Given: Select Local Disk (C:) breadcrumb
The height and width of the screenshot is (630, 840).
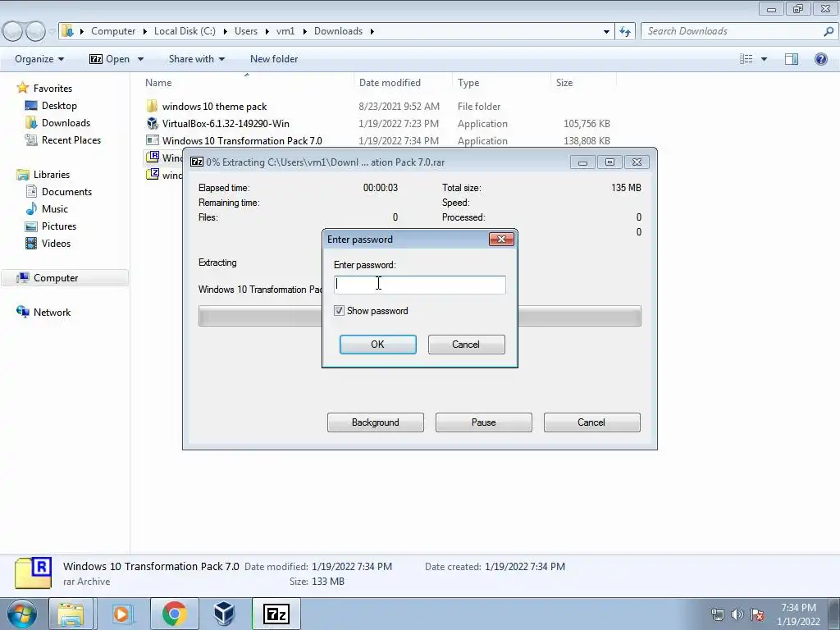Looking at the screenshot, I should click(x=185, y=31).
